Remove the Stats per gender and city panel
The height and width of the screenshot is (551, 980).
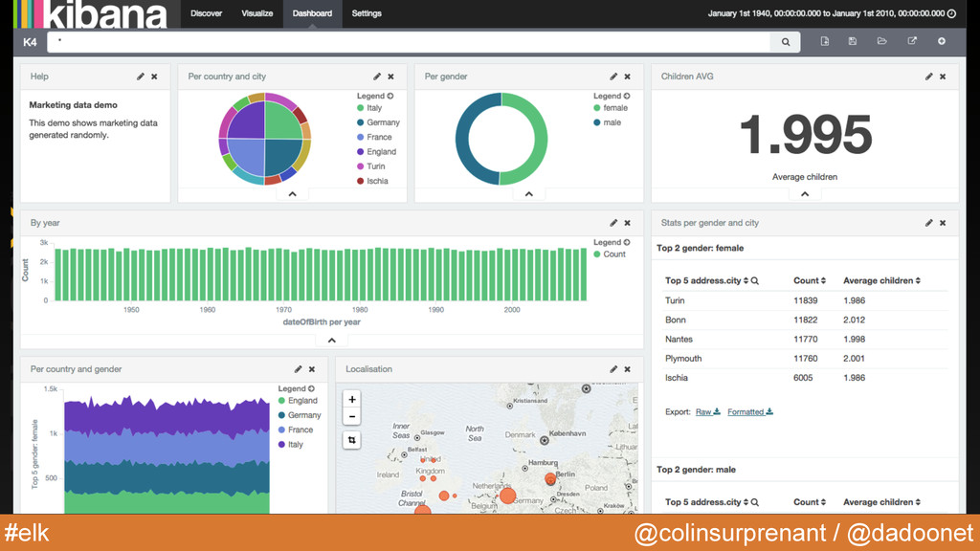tap(943, 222)
